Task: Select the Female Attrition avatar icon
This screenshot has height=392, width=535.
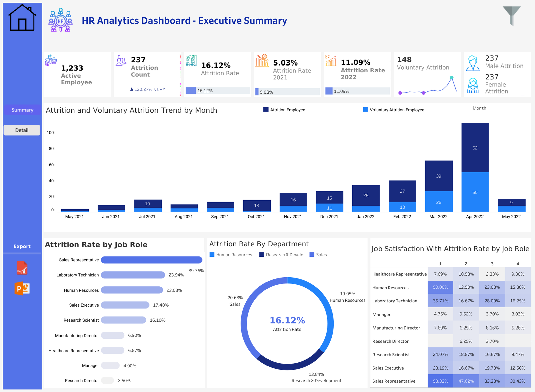Action: [x=473, y=86]
